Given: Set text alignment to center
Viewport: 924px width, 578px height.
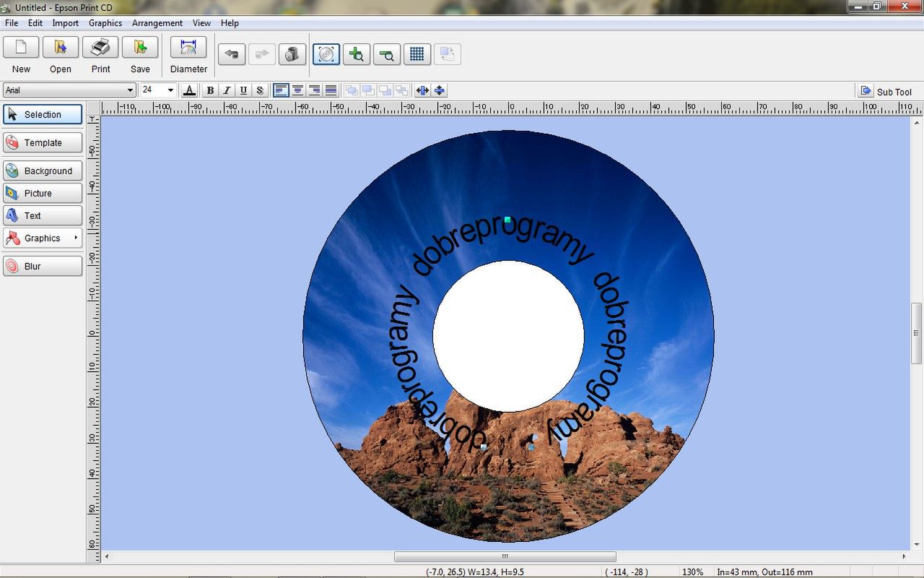Looking at the screenshot, I should point(297,90).
